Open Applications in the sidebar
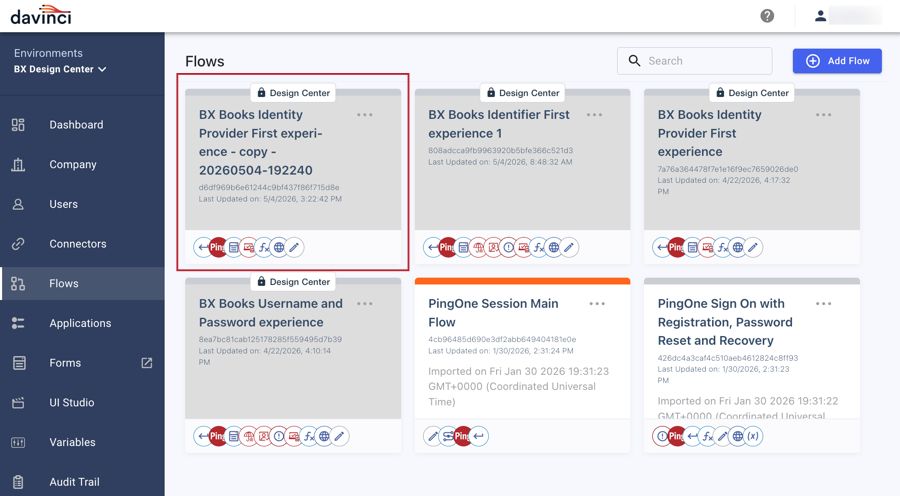This screenshot has width=900, height=496. coord(82,323)
